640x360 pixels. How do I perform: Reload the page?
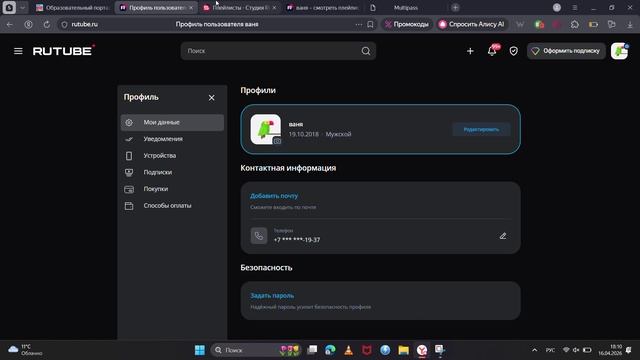(x=47, y=24)
